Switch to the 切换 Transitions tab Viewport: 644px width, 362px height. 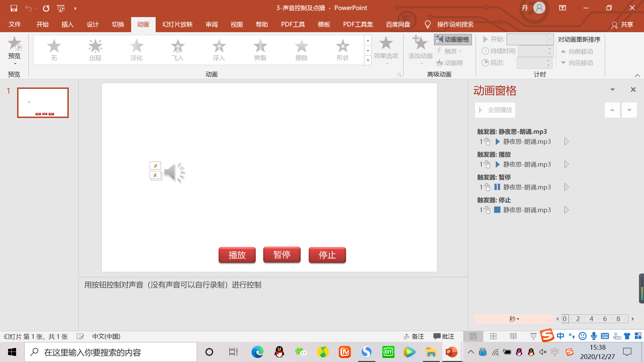click(118, 24)
